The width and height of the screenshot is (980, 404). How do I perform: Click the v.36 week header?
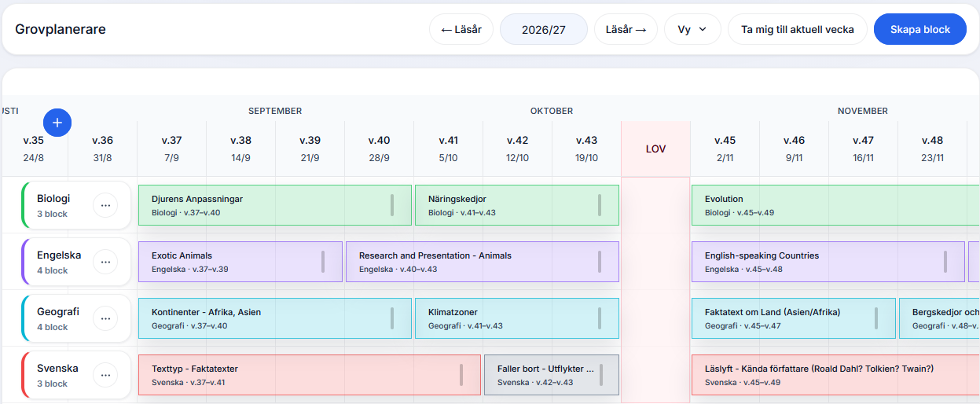[x=102, y=149]
